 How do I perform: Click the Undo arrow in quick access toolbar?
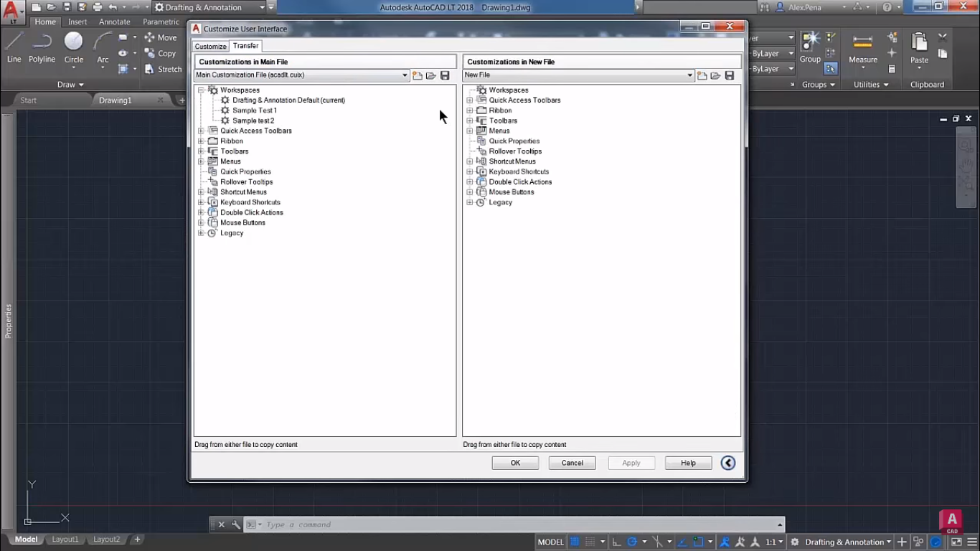click(113, 7)
